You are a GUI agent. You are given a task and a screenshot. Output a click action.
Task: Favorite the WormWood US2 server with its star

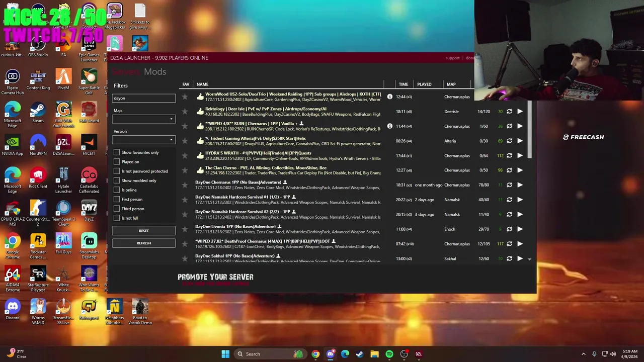click(185, 97)
